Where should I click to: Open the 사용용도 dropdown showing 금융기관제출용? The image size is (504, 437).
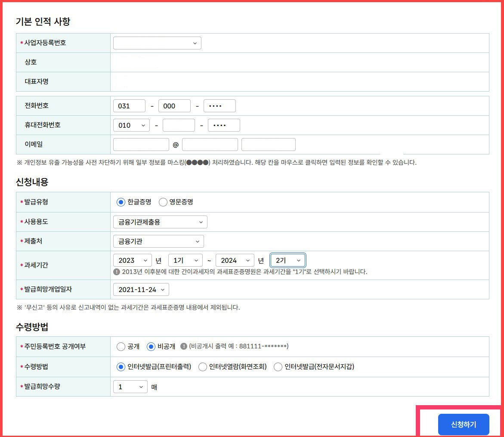[x=160, y=222]
